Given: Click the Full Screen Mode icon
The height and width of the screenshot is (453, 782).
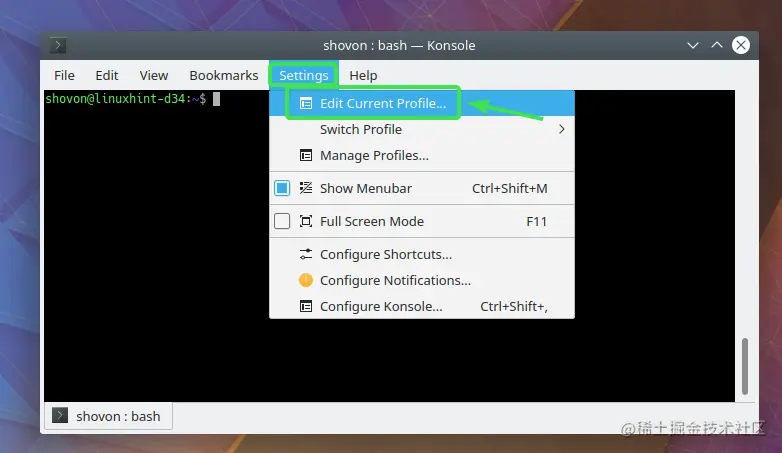Looking at the screenshot, I should pos(306,221).
